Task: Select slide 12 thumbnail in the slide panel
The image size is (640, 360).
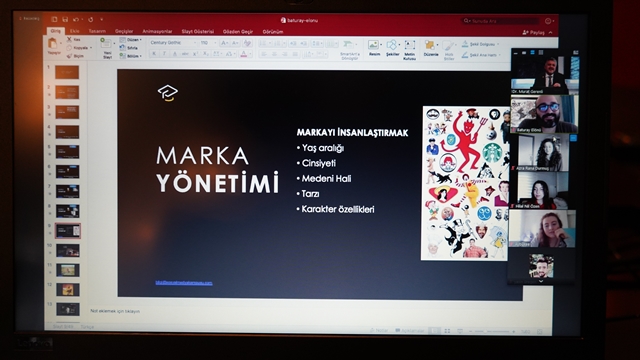Action: 68,289
